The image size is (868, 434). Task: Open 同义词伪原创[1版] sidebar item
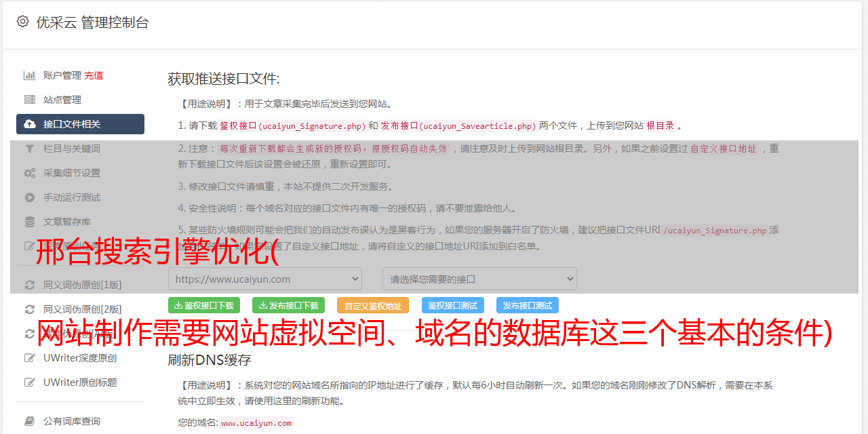83,285
